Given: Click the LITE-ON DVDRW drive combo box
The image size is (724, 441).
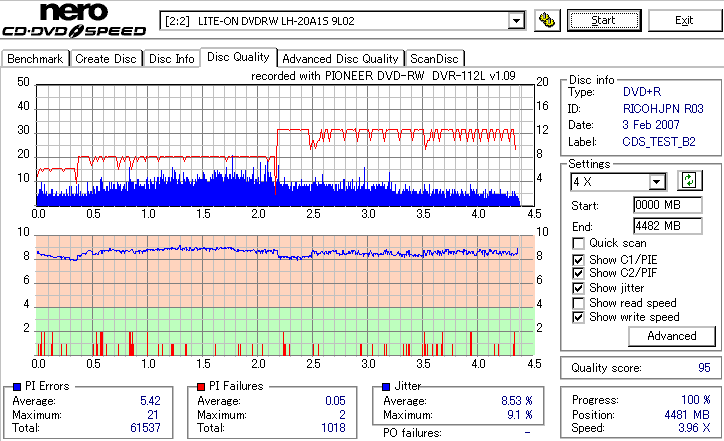Looking at the screenshot, I should pos(342,21).
